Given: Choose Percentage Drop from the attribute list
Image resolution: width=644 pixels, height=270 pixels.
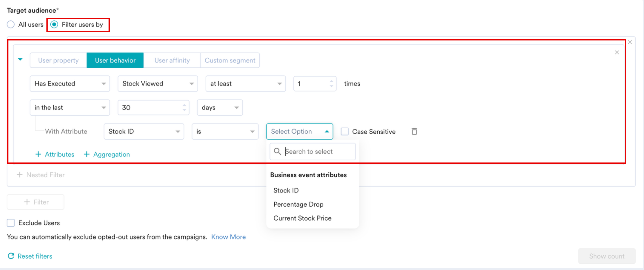Looking at the screenshot, I should [298, 204].
